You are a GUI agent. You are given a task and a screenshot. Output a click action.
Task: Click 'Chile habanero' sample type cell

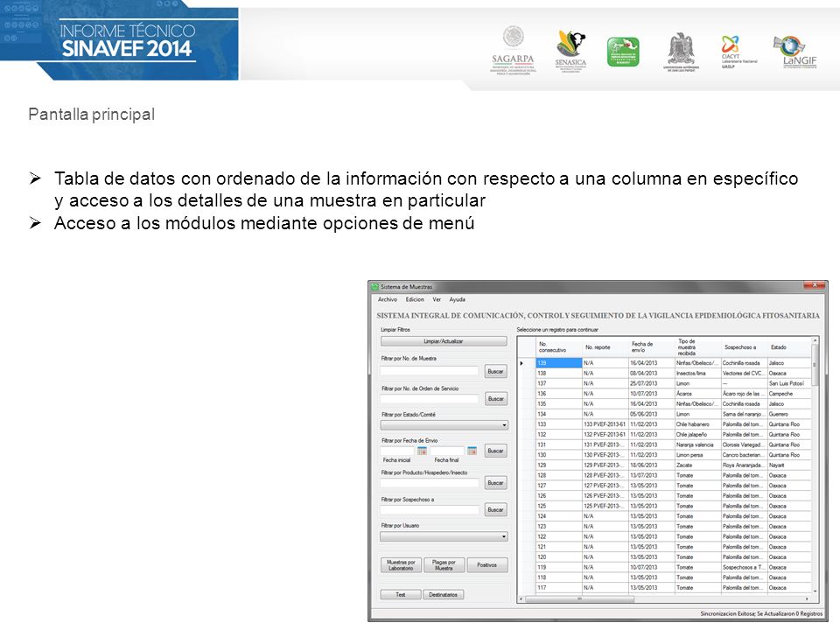pyautogui.click(x=698, y=424)
